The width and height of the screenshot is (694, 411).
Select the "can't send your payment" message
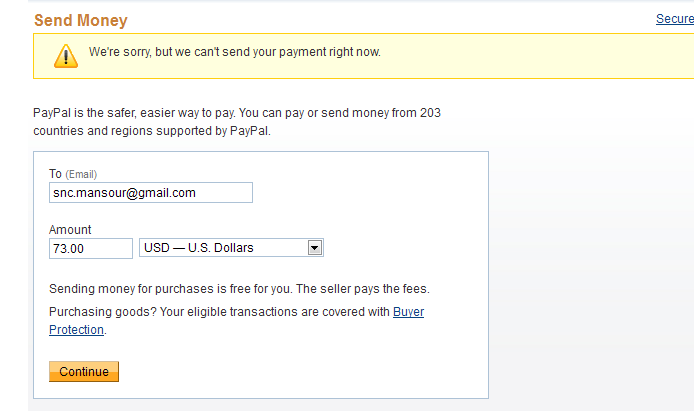click(x=235, y=52)
